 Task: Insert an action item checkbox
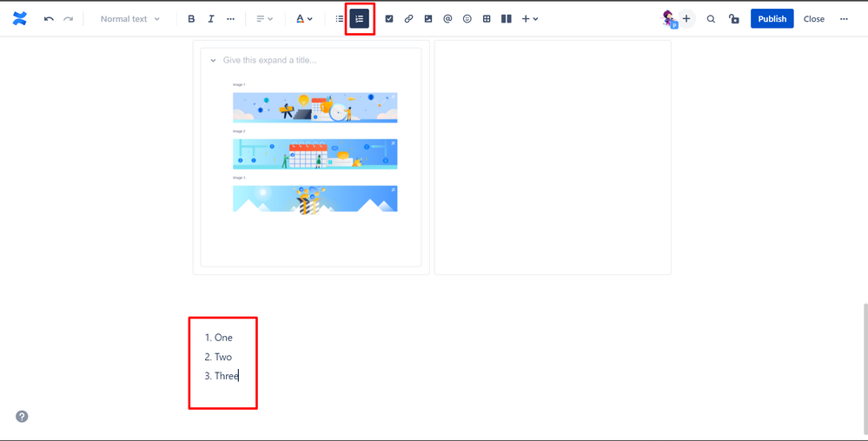click(389, 19)
